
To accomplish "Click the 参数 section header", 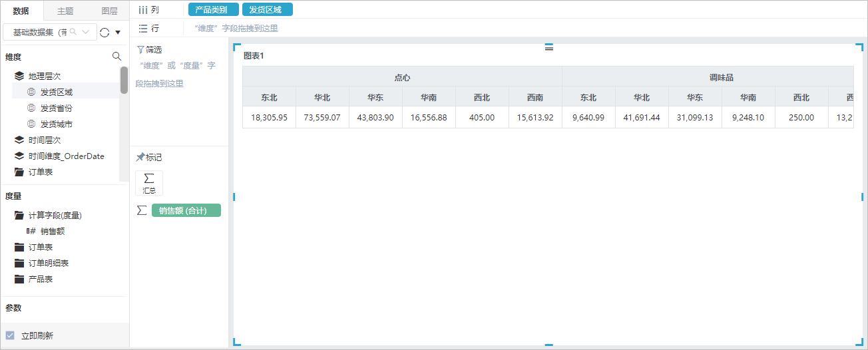I will 13,308.
